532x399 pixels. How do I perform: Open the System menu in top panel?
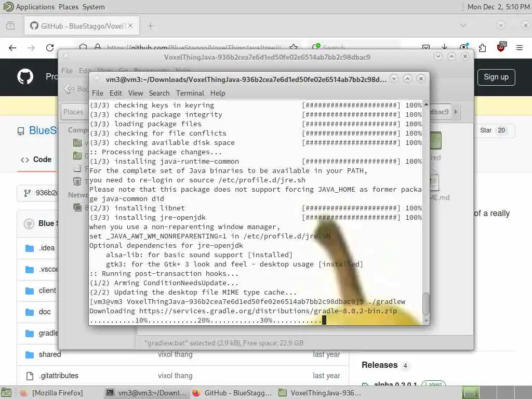(x=94, y=7)
